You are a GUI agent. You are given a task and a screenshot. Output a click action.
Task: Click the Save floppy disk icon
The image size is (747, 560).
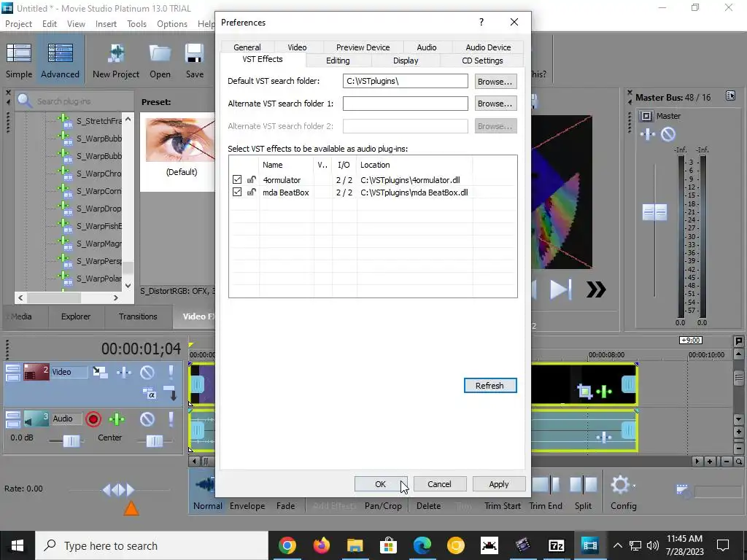(194, 53)
